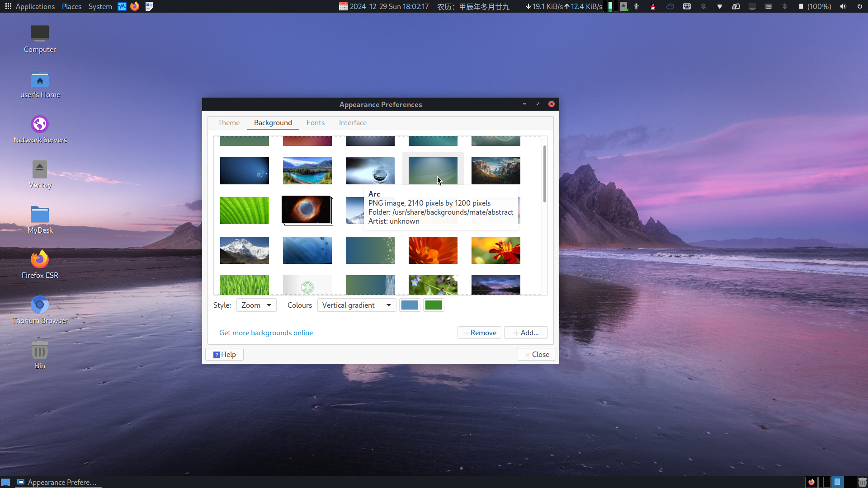The width and height of the screenshot is (868, 488).
Task: Click the volume icon in the tray
Action: tap(843, 6)
